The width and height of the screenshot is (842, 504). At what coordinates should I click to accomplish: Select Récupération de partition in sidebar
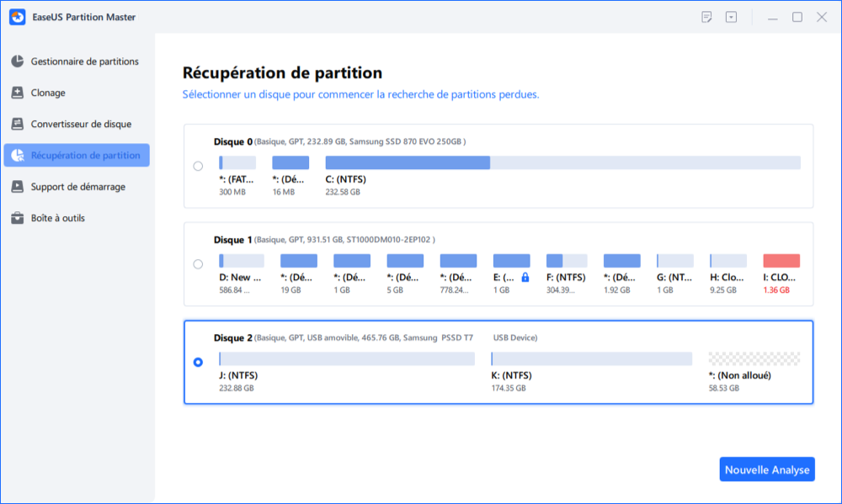pyautogui.click(x=77, y=155)
